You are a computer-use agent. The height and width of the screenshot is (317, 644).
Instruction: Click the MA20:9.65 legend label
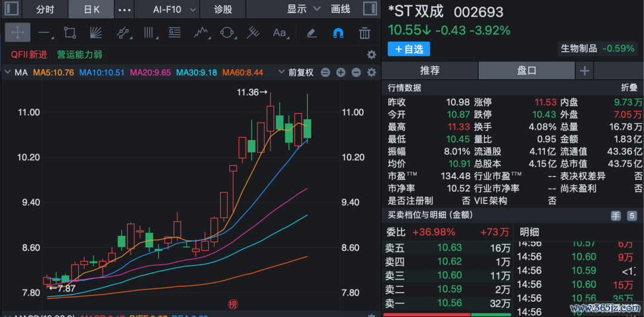coord(150,73)
